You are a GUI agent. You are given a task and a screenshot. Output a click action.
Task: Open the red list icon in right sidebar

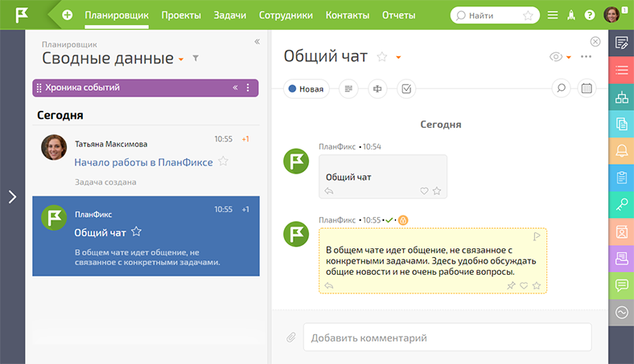click(621, 70)
